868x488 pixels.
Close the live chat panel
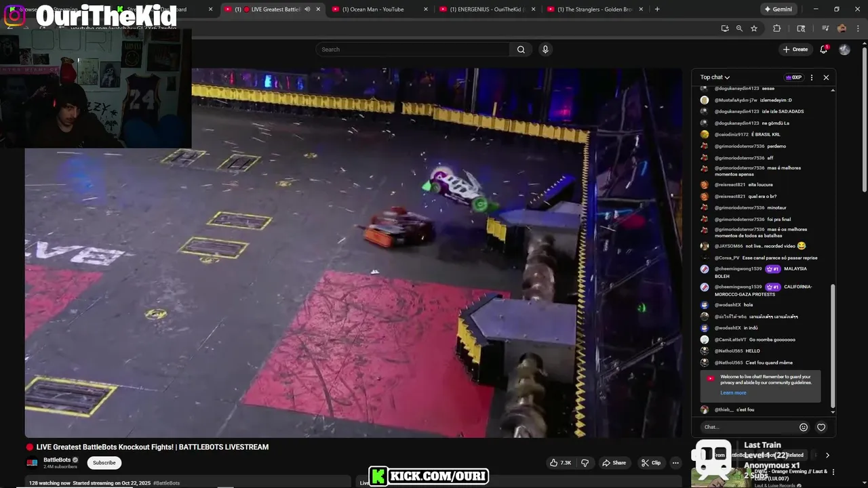826,77
